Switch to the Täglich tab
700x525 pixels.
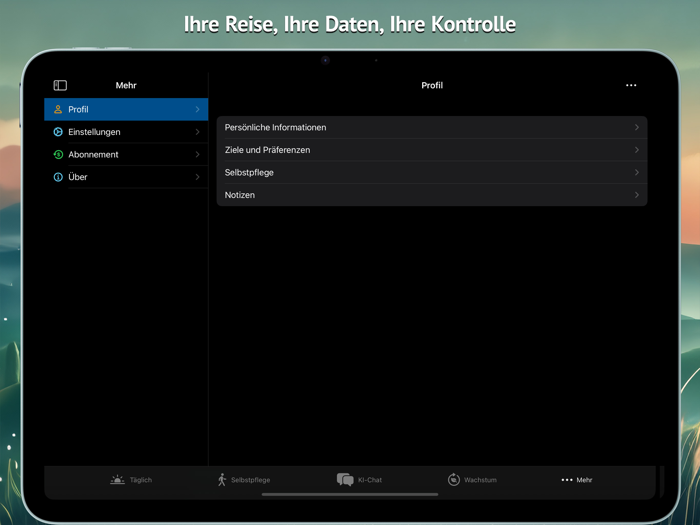pos(131,480)
